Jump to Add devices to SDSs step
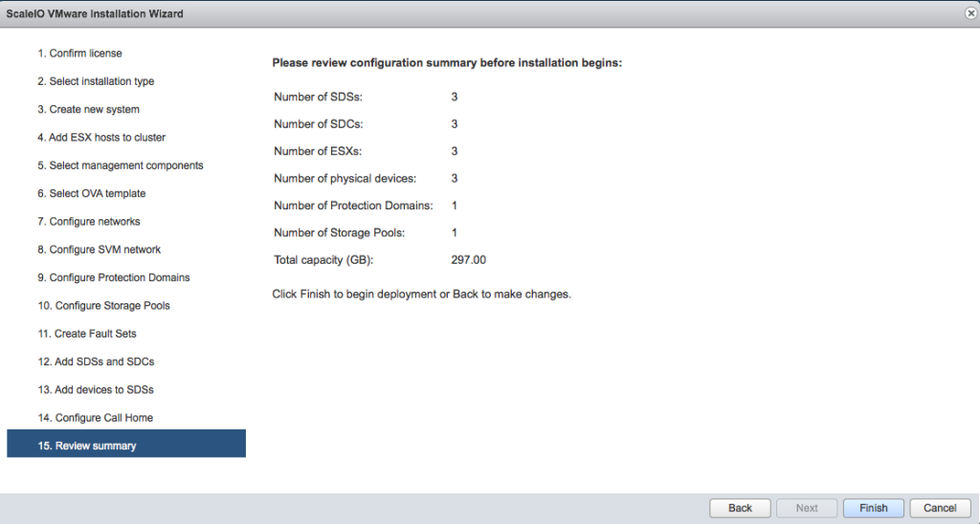The width and height of the screenshot is (980, 524). [x=96, y=390]
